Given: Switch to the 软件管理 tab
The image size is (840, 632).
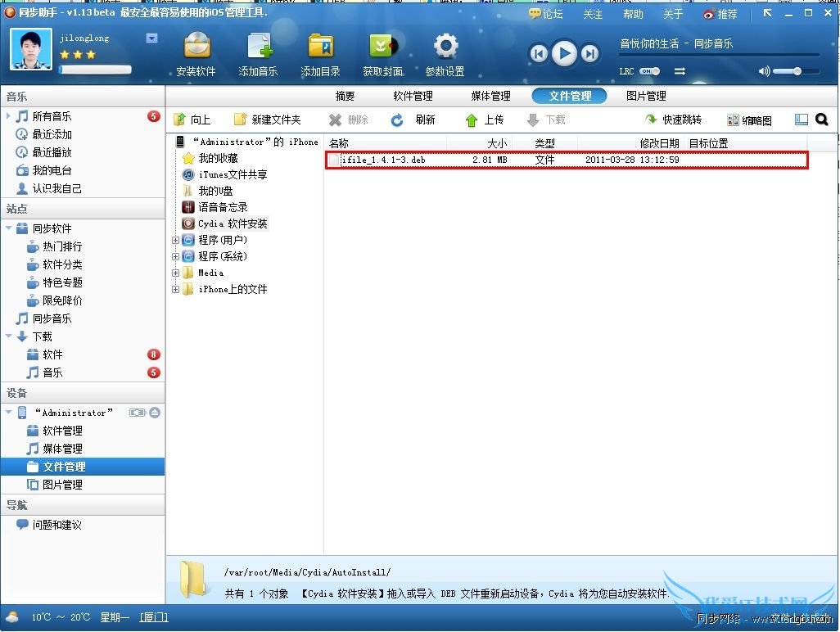Looking at the screenshot, I should tap(413, 96).
